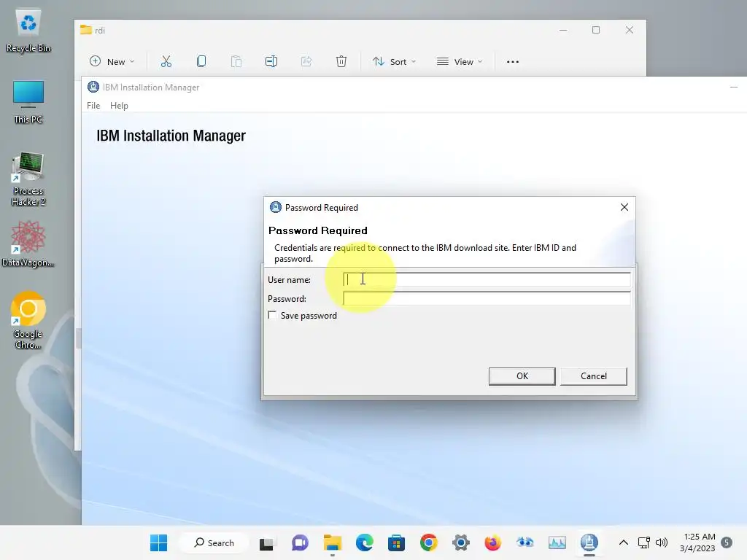Open the Chat app from the taskbar

pyautogui.click(x=300, y=542)
